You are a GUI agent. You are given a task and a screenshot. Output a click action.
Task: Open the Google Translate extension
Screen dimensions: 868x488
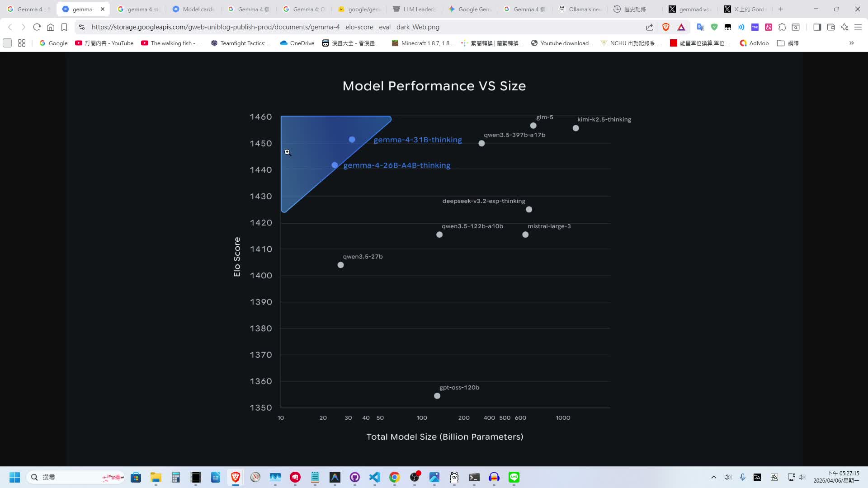700,27
